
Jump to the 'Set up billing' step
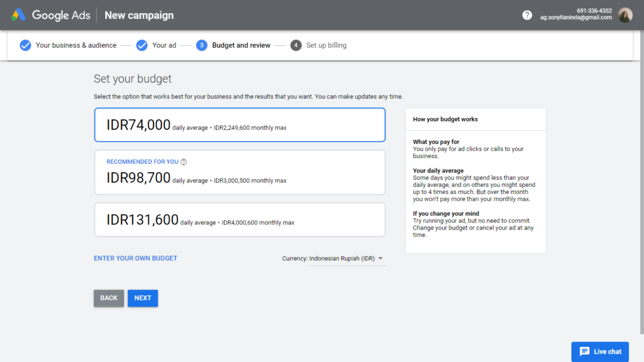[326, 45]
